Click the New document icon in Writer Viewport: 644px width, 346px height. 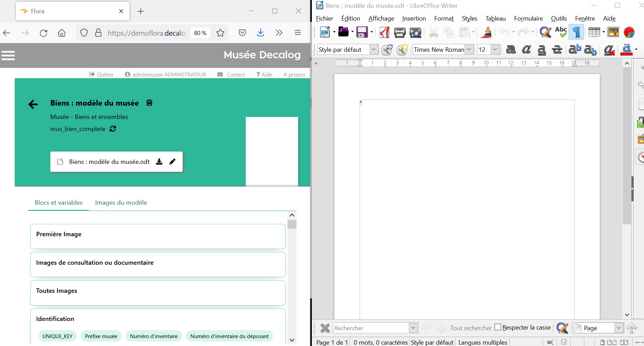pos(325,32)
